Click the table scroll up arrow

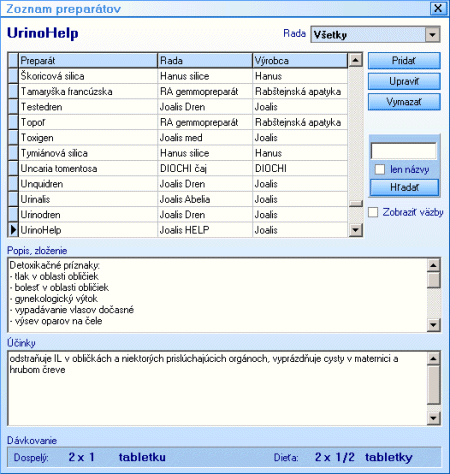coord(356,60)
